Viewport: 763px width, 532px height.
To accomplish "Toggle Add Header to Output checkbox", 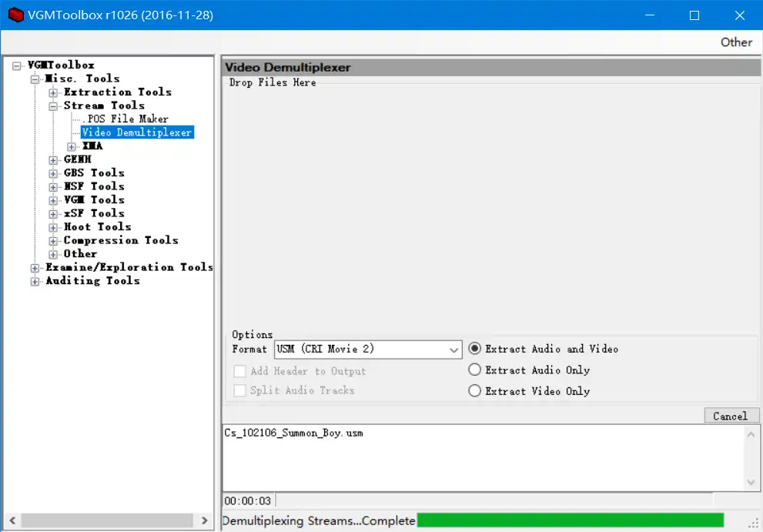I will (239, 371).
